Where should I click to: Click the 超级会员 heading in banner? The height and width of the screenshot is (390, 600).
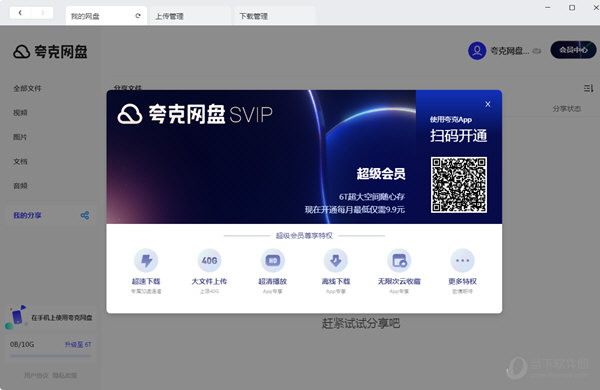381,173
